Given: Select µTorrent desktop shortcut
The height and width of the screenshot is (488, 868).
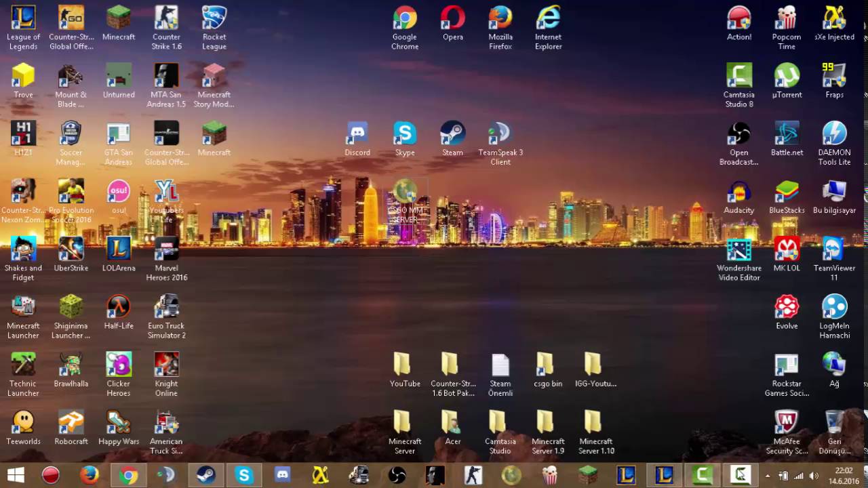Looking at the screenshot, I should click(787, 81).
